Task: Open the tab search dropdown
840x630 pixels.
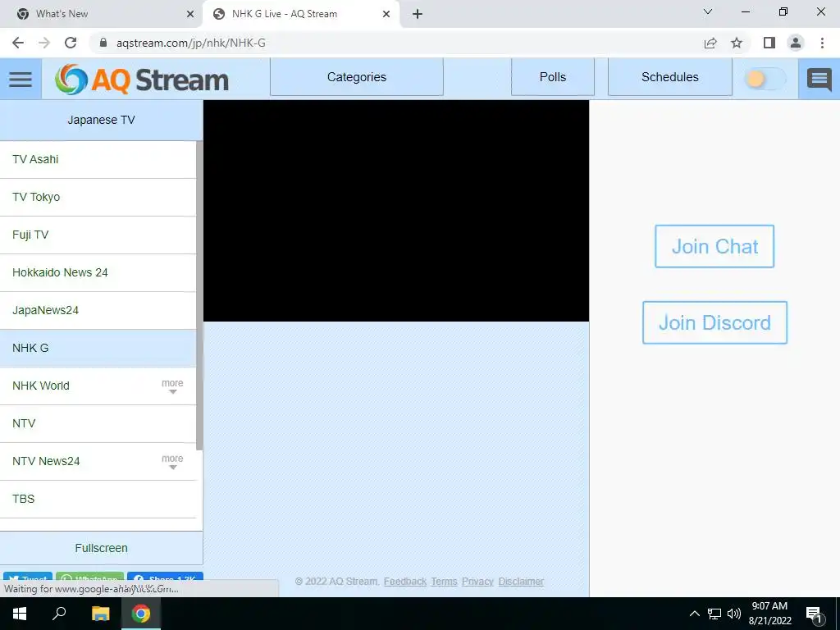Action: point(708,11)
